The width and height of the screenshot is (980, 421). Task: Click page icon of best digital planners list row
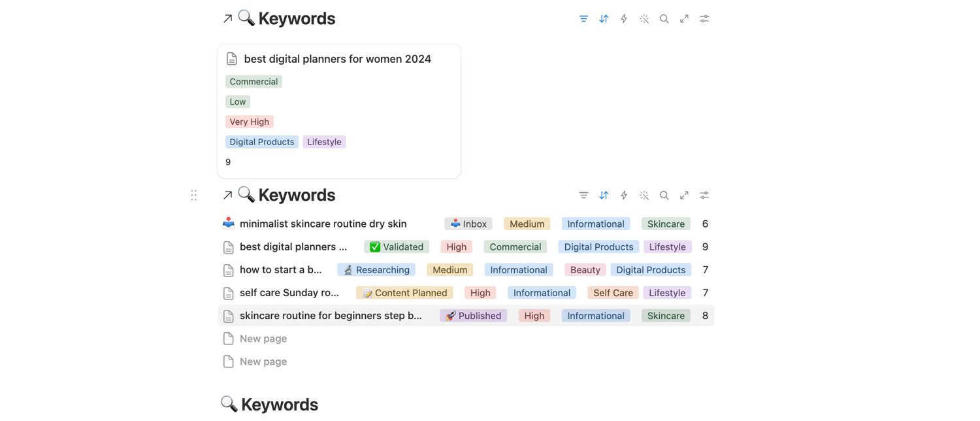(x=228, y=247)
